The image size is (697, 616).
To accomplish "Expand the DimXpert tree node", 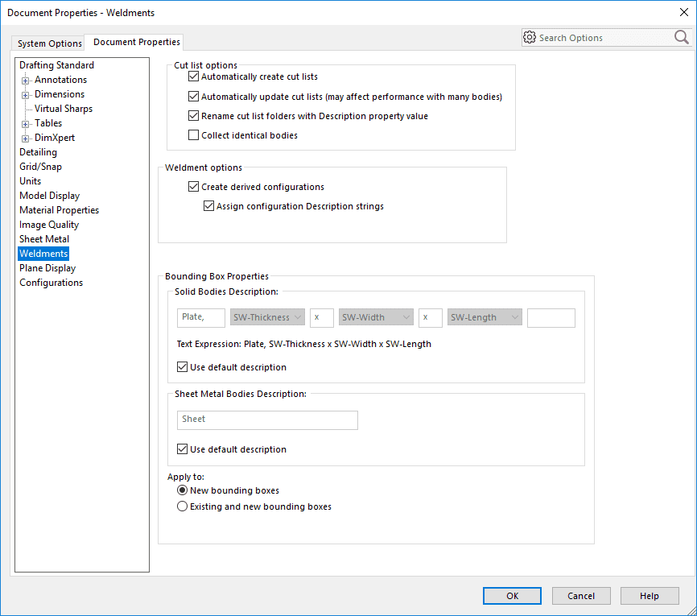I will click(25, 138).
